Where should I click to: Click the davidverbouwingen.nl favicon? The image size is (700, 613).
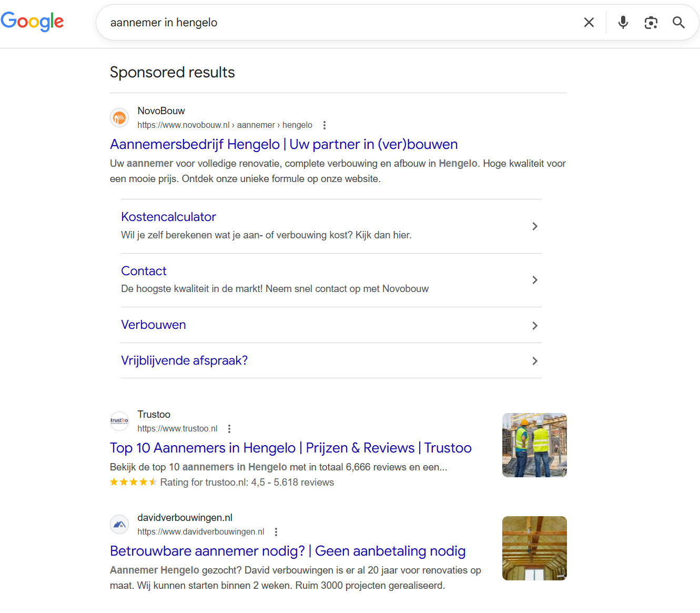(x=119, y=524)
